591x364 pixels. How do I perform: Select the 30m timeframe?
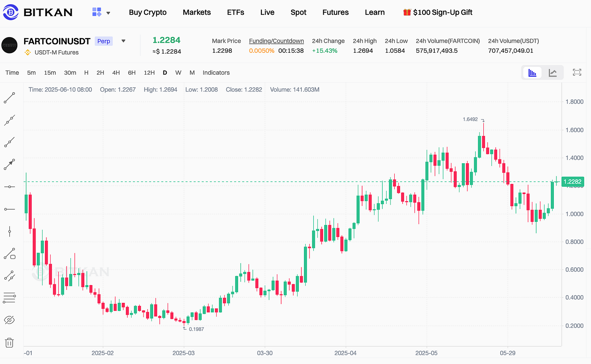70,73
